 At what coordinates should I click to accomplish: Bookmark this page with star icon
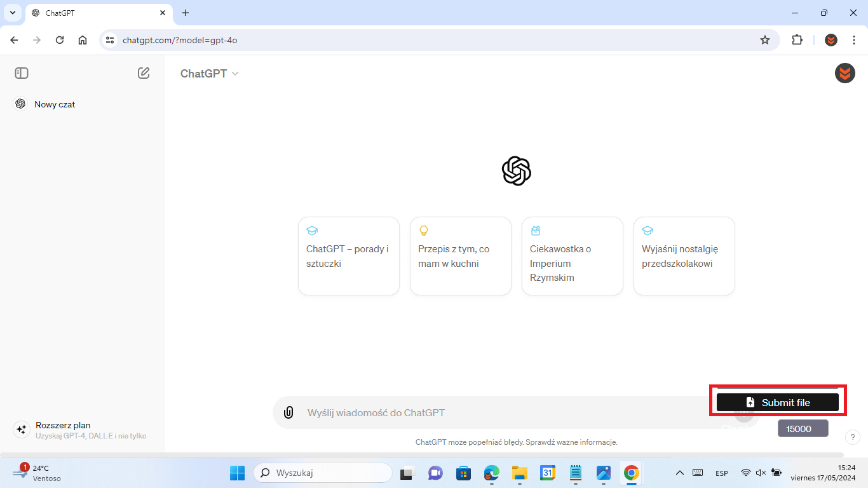click(x=765, y=40)
